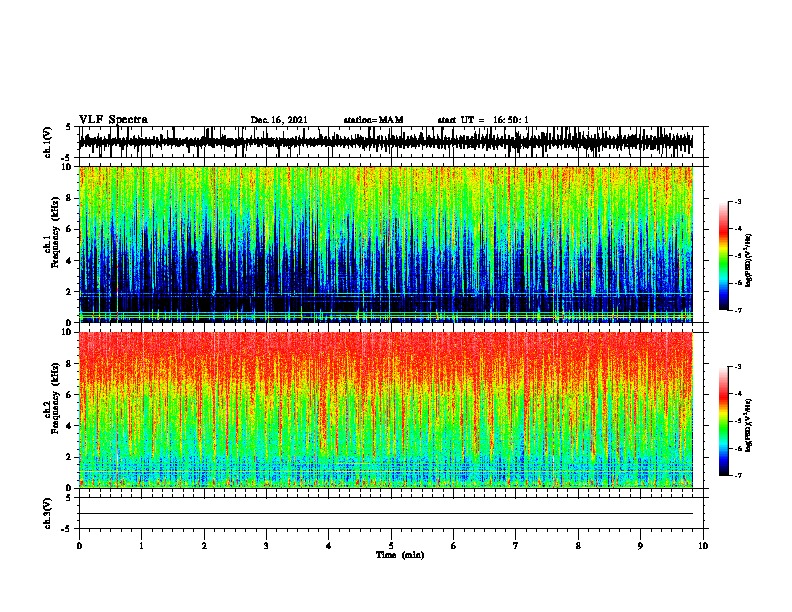Click the "-7" tick on ch.1 color bar
The width and height of the screenshot is (792, 612).
click(x=737, y=310)
